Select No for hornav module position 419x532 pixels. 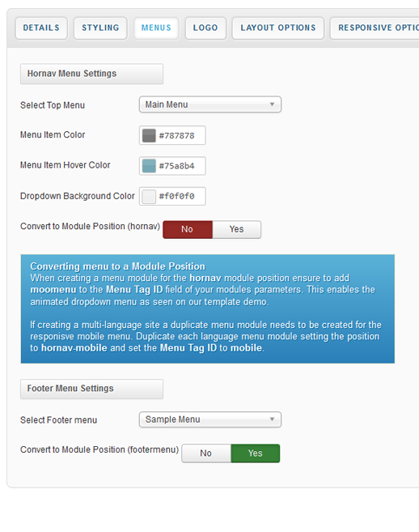pos(188,229)
